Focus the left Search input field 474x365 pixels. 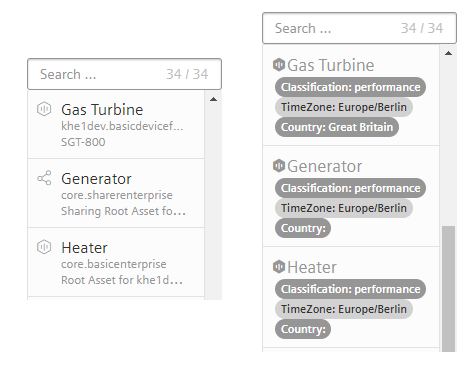[124, 74]
